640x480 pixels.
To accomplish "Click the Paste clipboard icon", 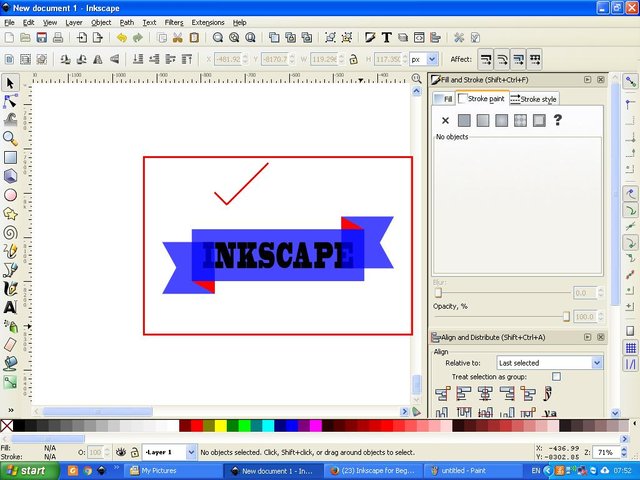I will coord(194,38).
